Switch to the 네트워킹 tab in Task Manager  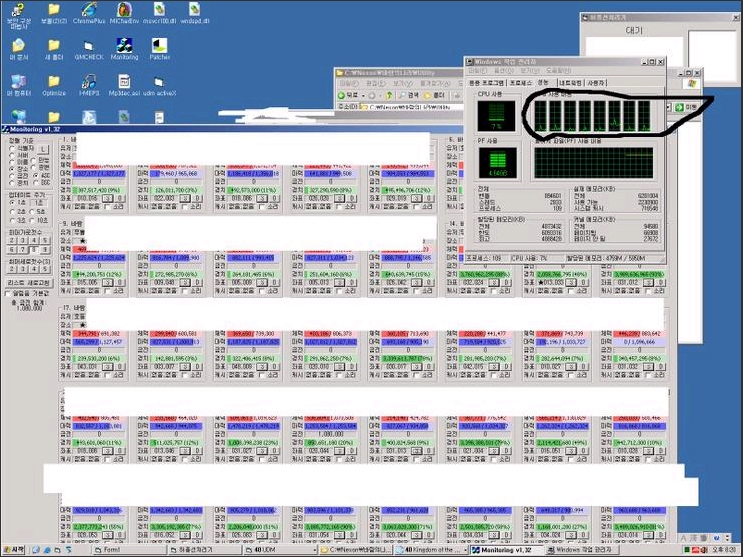[x=572, y=82]
